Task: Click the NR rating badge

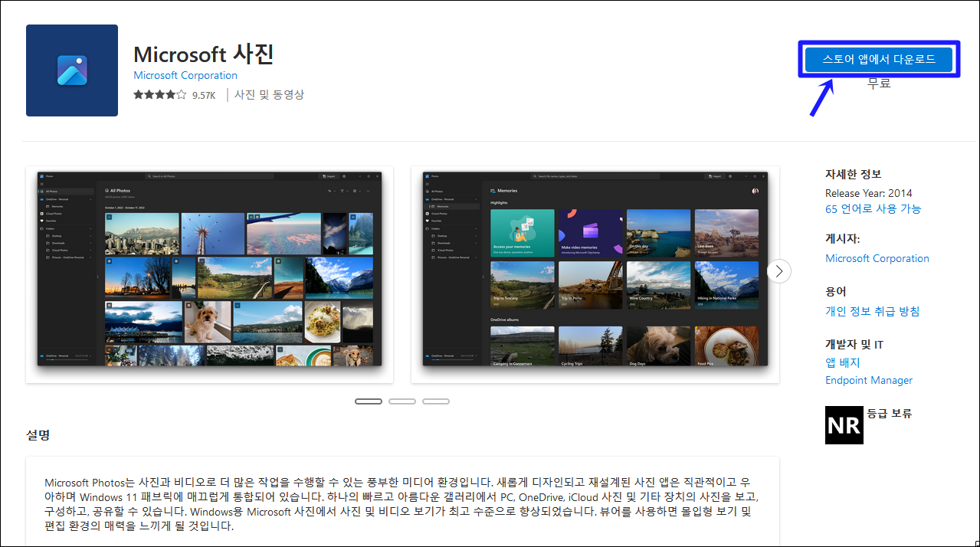Action: (x=844, y=425)
